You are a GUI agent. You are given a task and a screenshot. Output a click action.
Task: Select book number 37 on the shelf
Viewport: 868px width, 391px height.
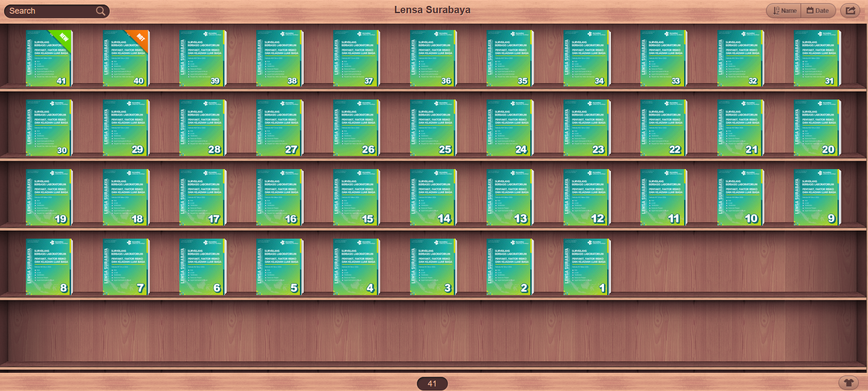click(356, 58)
